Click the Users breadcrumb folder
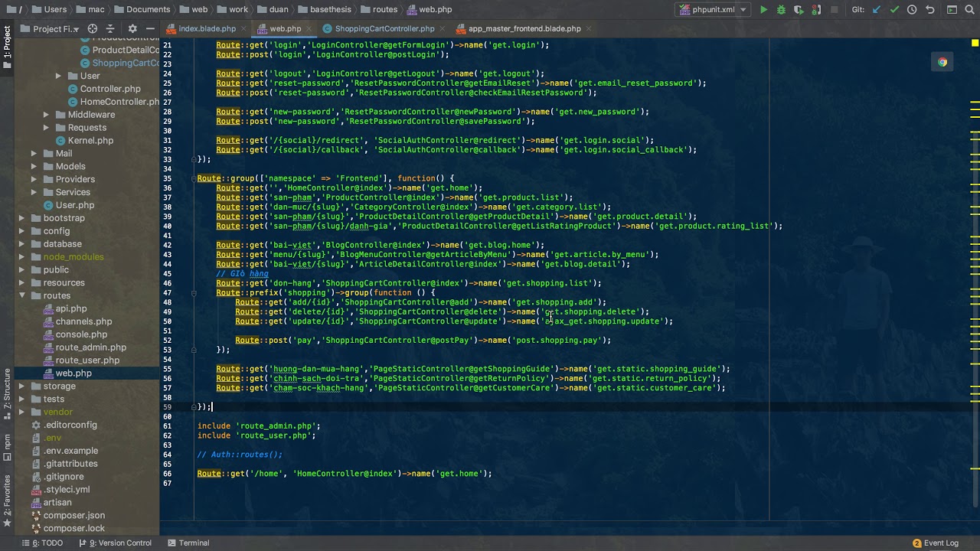The width and height of the screenshot is (980, 551). (48, 10)
